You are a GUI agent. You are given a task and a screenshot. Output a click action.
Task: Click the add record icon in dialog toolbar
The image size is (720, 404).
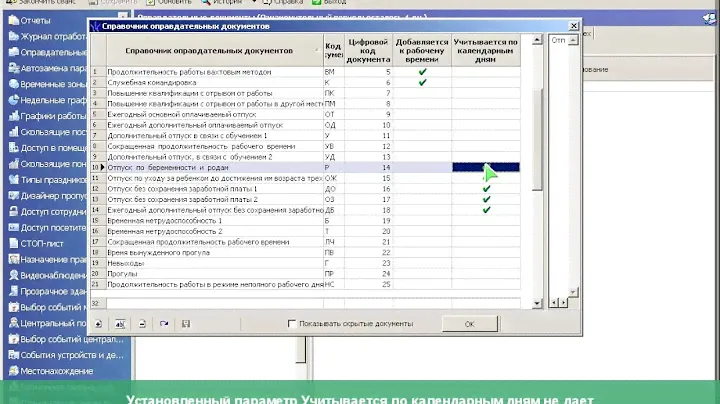pyautogui.click(x=98, y=324)
